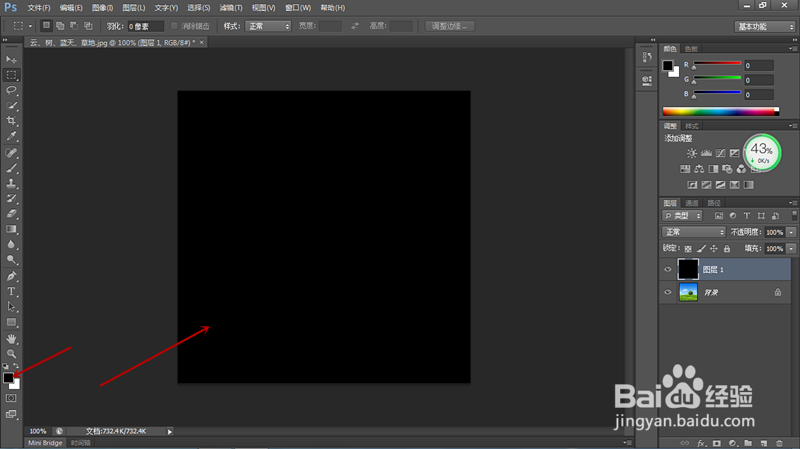The width and height of the screenshot is (800, 449).
Task: Select the Crop tool
Action: point(11,121)
